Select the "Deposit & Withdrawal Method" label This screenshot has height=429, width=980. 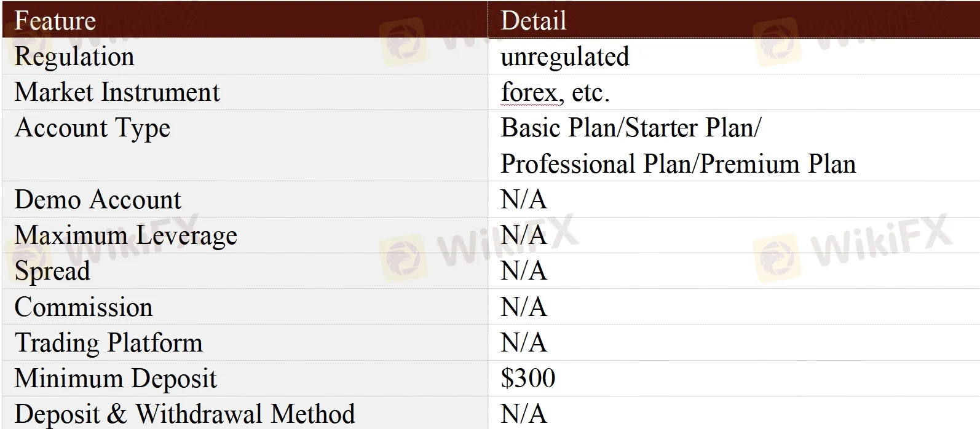pos(184,414)
